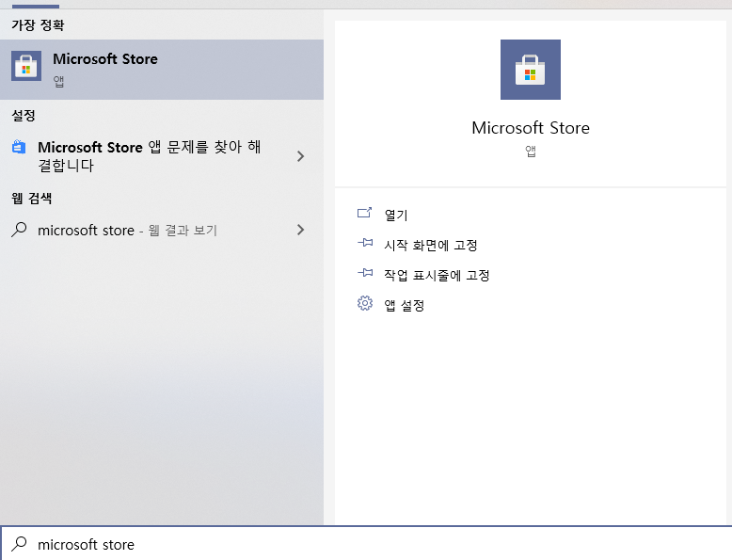Image resolution: width=732 pixels, height=560 pixels.
Task: Click the large Microsoft Store tile icon
Action: click(x=531, y=70)
